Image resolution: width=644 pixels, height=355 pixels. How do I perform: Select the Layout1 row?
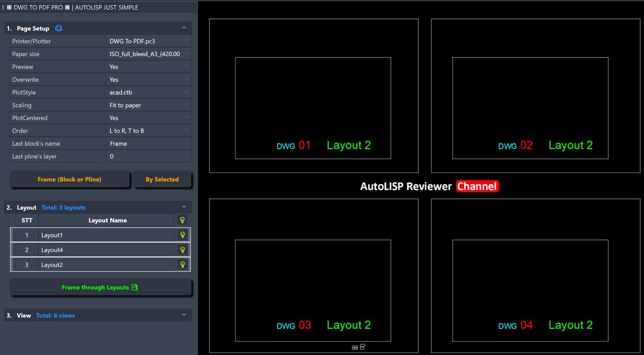[x=100, y=235]
